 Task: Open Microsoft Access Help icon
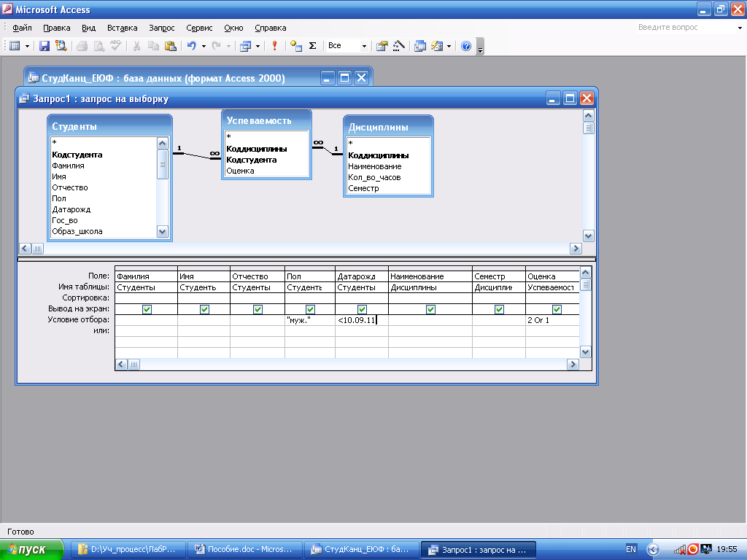[466, 46]
